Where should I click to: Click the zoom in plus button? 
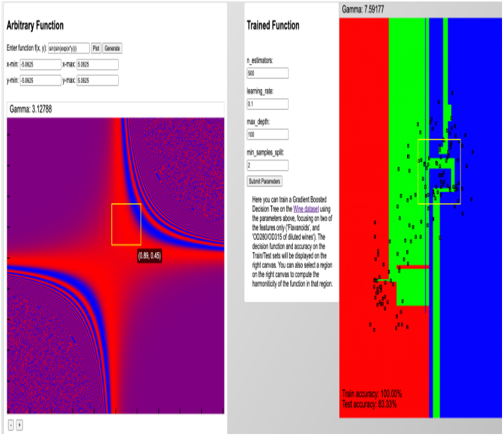pos(19,425)
